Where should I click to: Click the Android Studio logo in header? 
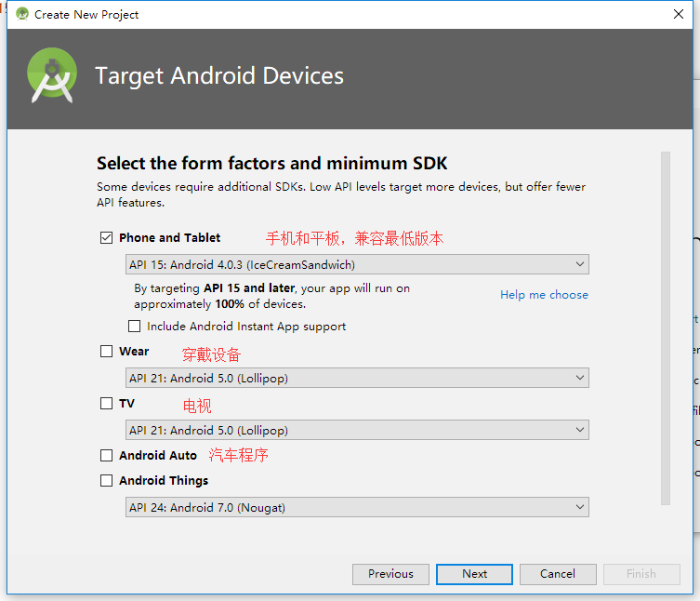[x=52, y=75]
